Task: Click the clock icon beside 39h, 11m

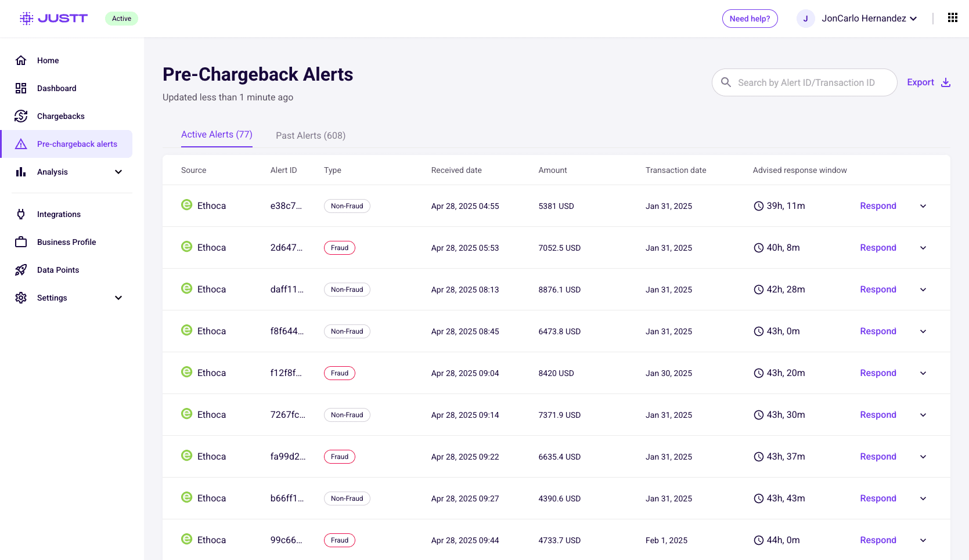Action: [758, 206]
